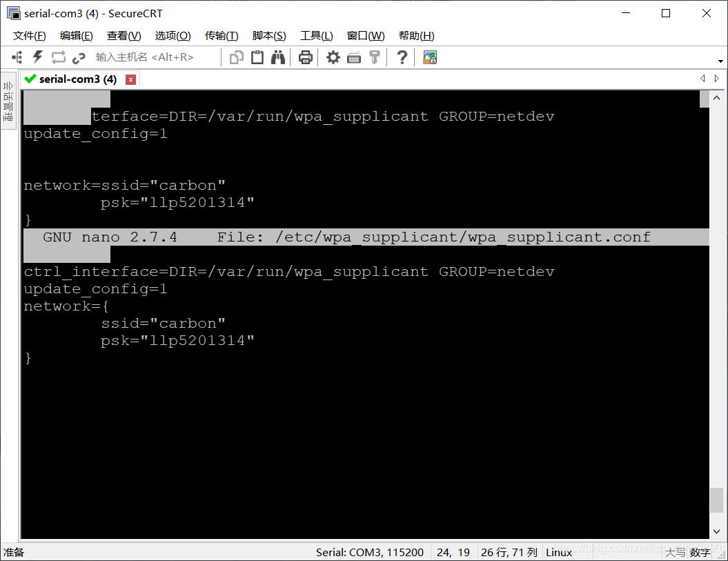Open Session Options gear icon
The width and height of the screenshot is (728, 561).
(333, 57)
